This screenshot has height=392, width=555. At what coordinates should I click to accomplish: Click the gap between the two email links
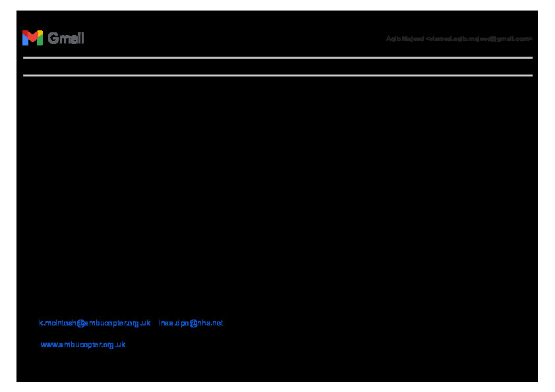click(x=155, y=323)
